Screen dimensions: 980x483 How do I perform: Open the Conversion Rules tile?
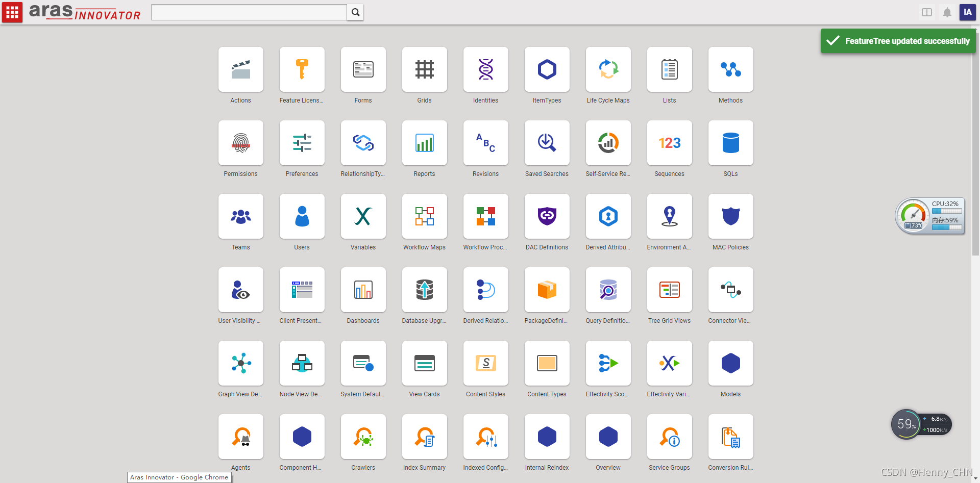731,437
